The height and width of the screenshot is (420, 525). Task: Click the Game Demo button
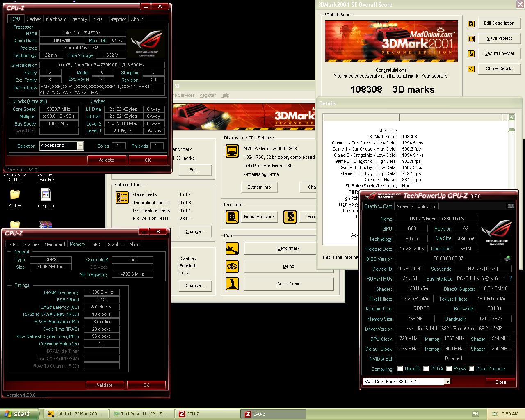tap(289, 284)
